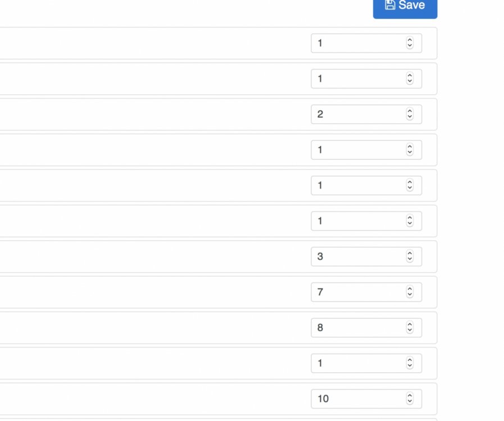Decrease the field showing 10
The width and height of the screenshot is (504, 421).
[410, 401]
